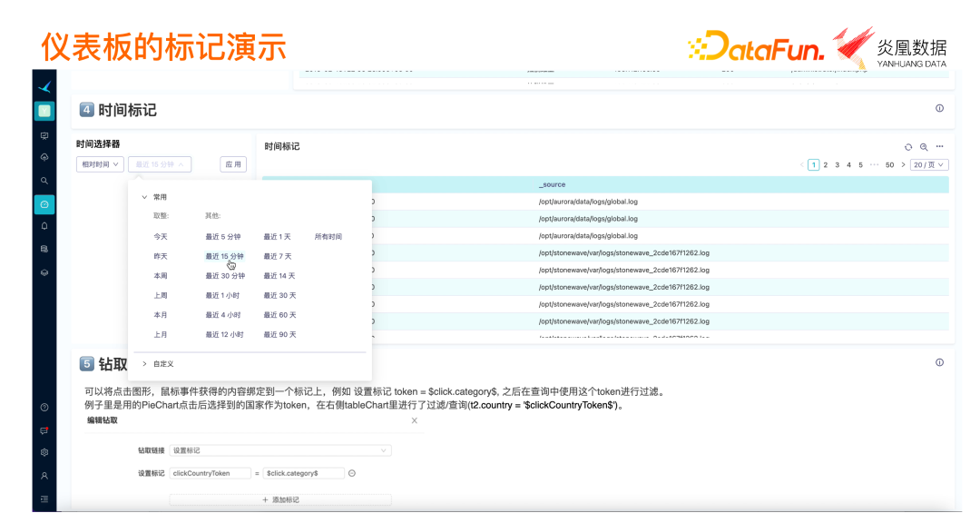Open the 钻取链接 设置标记 dropdown
This screenshot has height=523, width=980.
pyautogui.click(x=280, y=450)
